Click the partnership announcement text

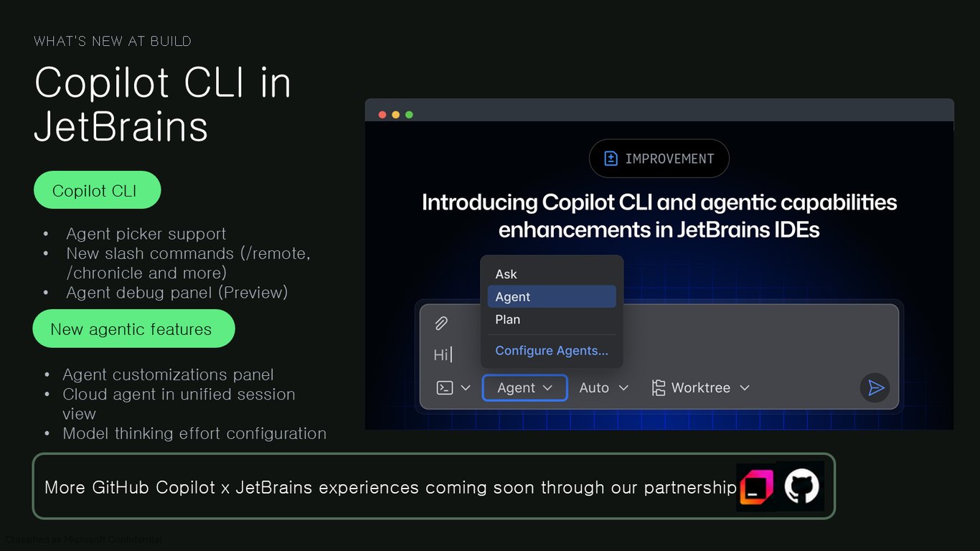click(391, 487)
